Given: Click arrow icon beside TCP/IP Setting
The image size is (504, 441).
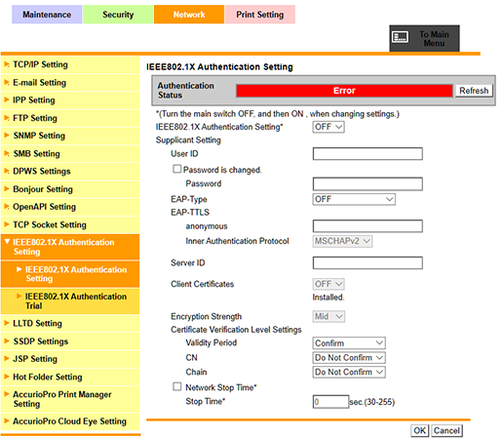Looking at the screenshot, I should (x=7, y=64).
